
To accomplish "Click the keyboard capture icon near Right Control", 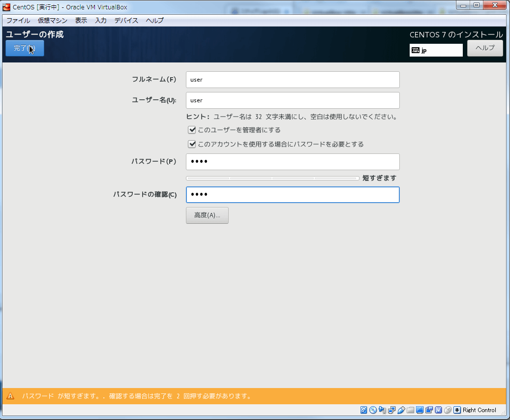I will [456, 410].
